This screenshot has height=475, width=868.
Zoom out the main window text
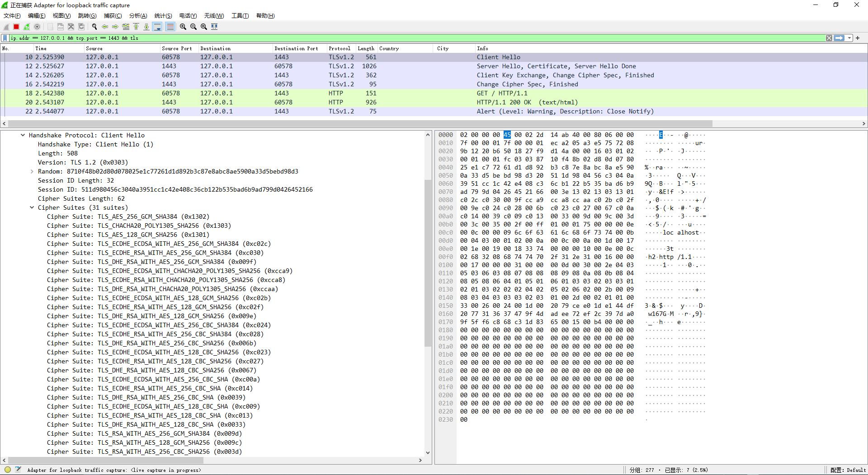(x=193, y=27)
